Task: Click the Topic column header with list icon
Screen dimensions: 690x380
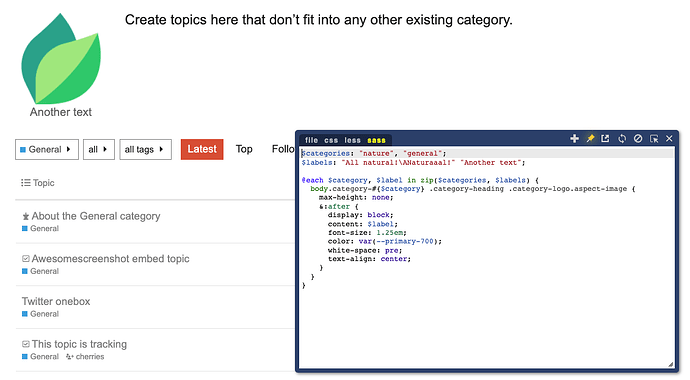Action: 38,183
